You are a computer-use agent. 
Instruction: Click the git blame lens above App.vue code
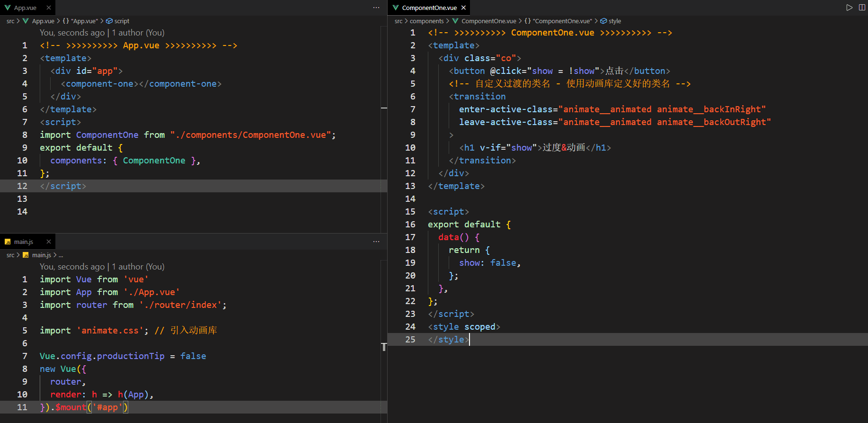(102, 33)
